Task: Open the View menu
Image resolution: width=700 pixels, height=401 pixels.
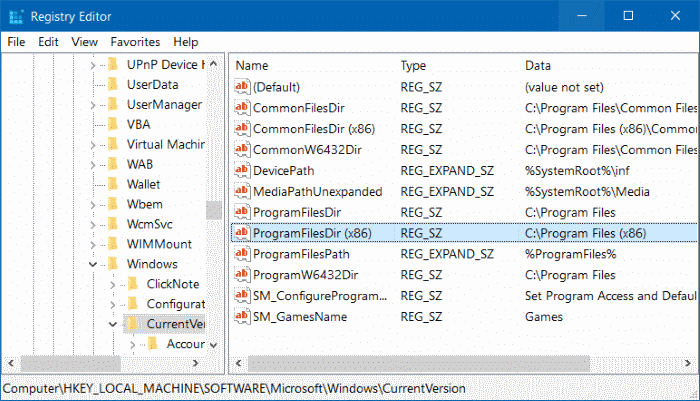Action: click(x=84, y=42)
